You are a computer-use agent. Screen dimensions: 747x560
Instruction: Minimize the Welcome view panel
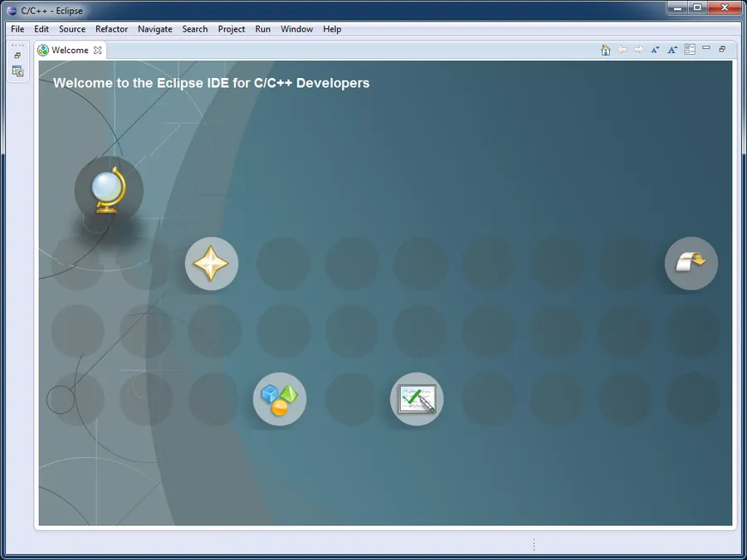point(706,48)
